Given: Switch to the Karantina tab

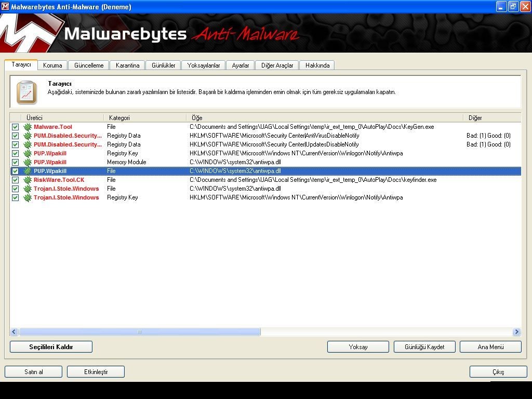Looking at the screenshot, I should 128,65.
